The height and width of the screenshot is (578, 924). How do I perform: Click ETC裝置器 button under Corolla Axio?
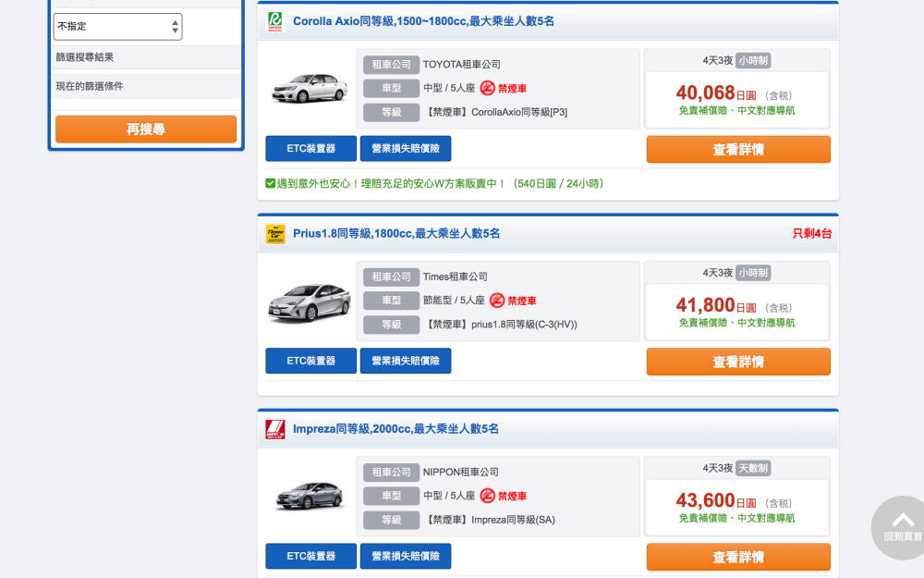(310, 149)
